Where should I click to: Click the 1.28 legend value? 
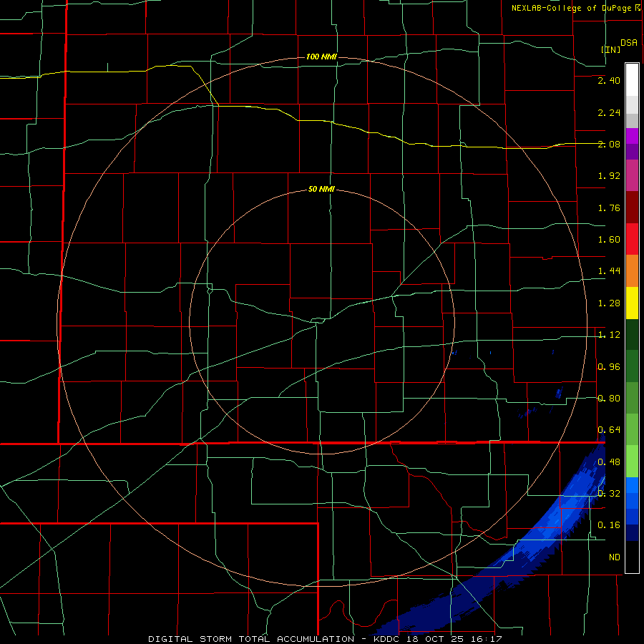pos(609,303)
